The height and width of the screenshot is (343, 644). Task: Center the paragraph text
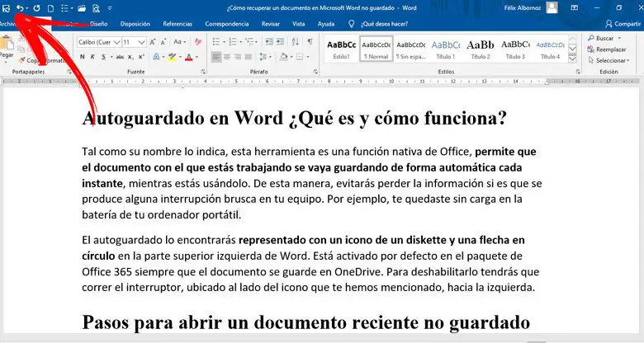point(227,57)
